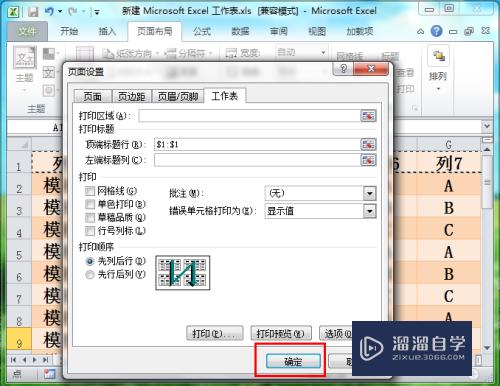Click the theme Fonts (文) icon
Image resolution: width=500 pixels, height=386 pixels.
49,72
